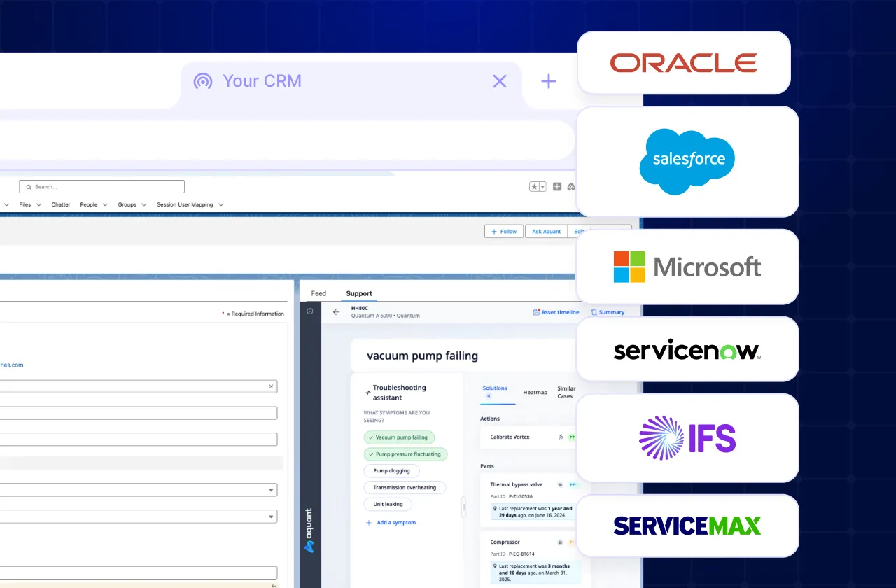Click the Troubleshooting assistant pulse icon
896x588 pixels.
pyautogui.click(x=368, y=393)
